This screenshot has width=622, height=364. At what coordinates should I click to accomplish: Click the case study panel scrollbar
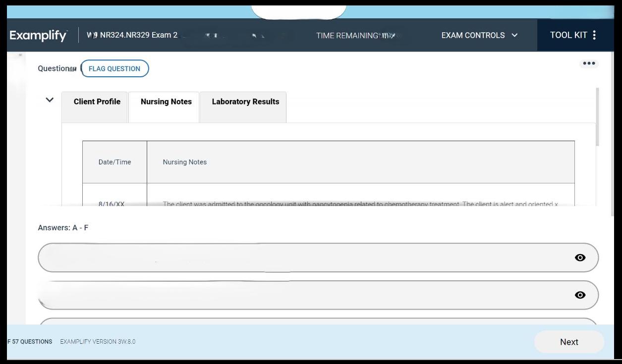(x=597, y=117)
